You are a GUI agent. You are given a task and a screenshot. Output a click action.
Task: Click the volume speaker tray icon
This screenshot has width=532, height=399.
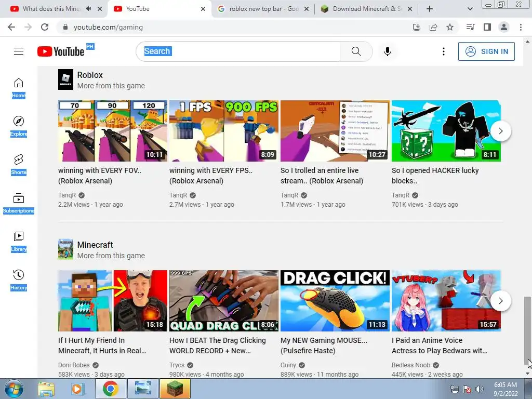click(479, 389)
